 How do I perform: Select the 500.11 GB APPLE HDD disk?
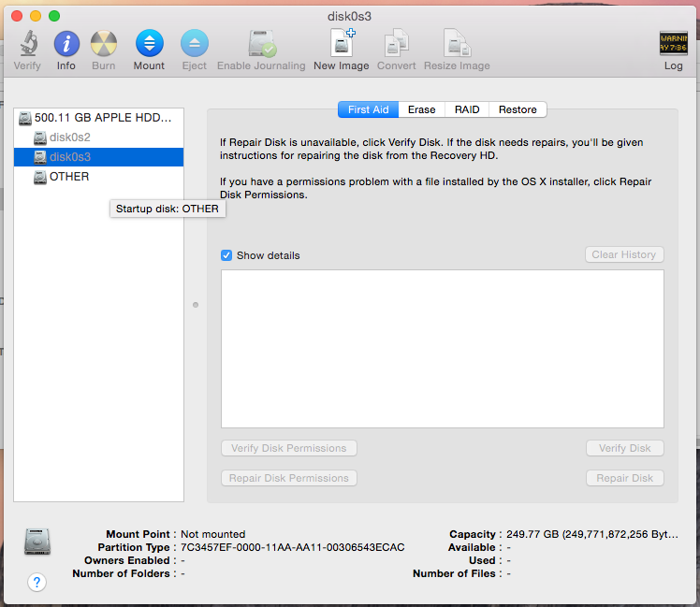[x=98, y=118]
